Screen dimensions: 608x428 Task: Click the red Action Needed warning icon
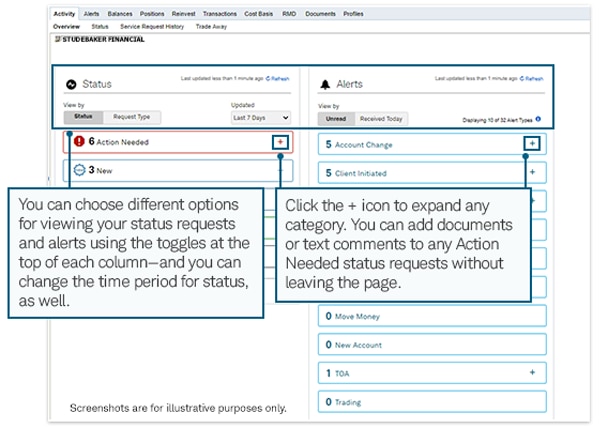[x=78, y=142]
